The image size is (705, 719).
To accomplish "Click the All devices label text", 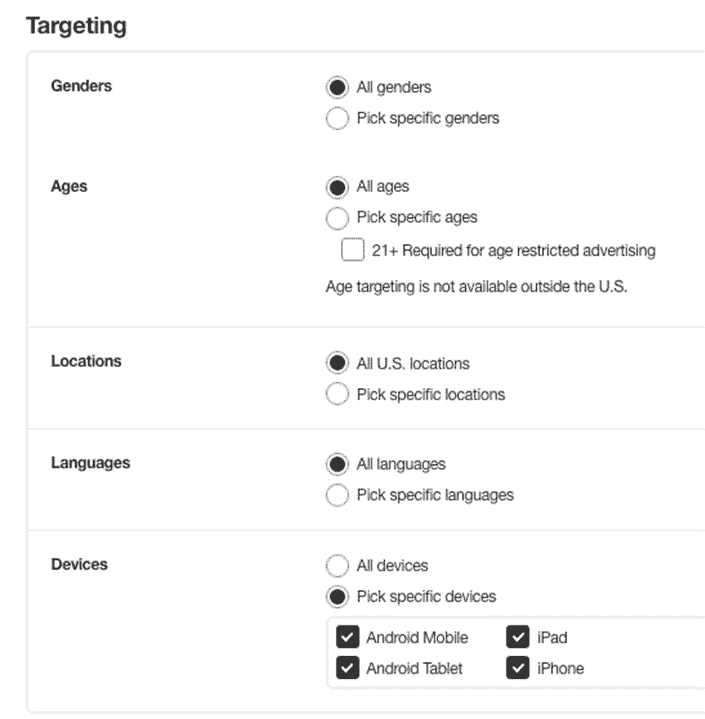I will click(392, 566).
